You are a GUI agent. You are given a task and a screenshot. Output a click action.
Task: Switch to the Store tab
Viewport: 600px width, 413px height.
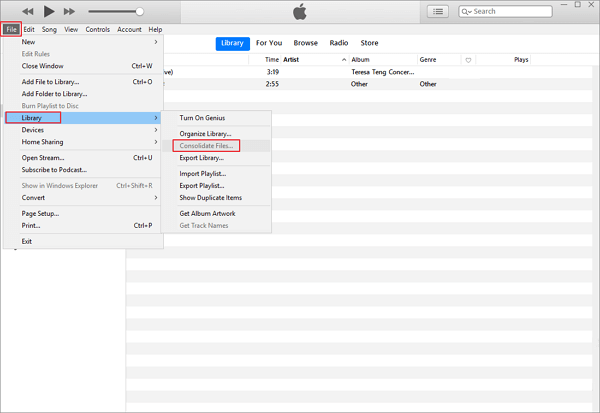pyautogui.click(x=369, y=43)
